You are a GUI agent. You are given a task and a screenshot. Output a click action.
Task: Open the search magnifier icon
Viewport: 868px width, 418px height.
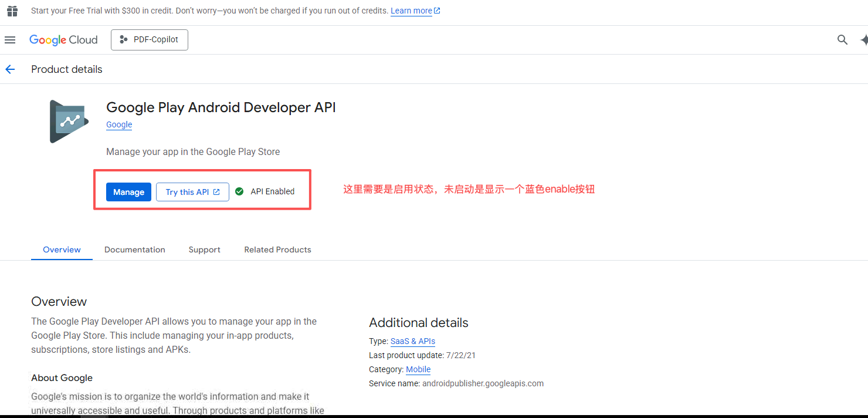842,40
